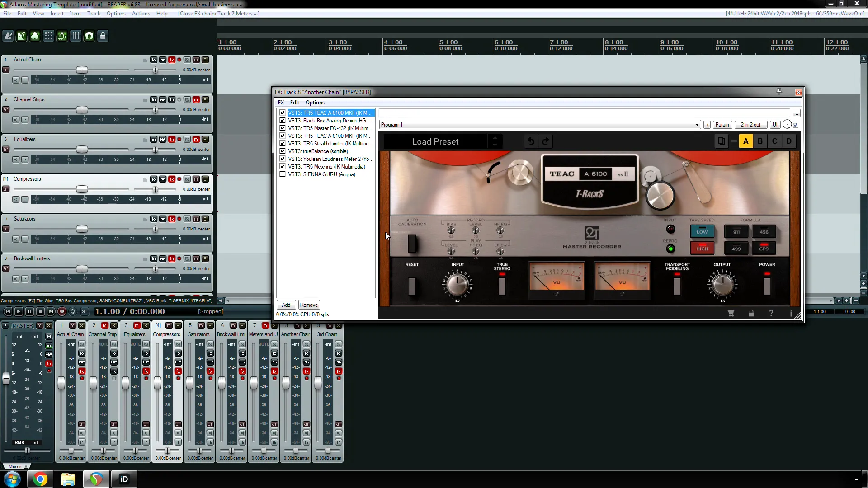Viewport: 868px width, 488px height.
Task: Toggle the repeat loop button in transport
Action: 73,311
